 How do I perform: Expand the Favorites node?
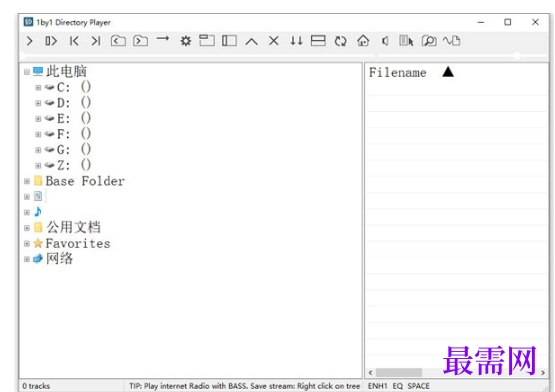point(27,244)
